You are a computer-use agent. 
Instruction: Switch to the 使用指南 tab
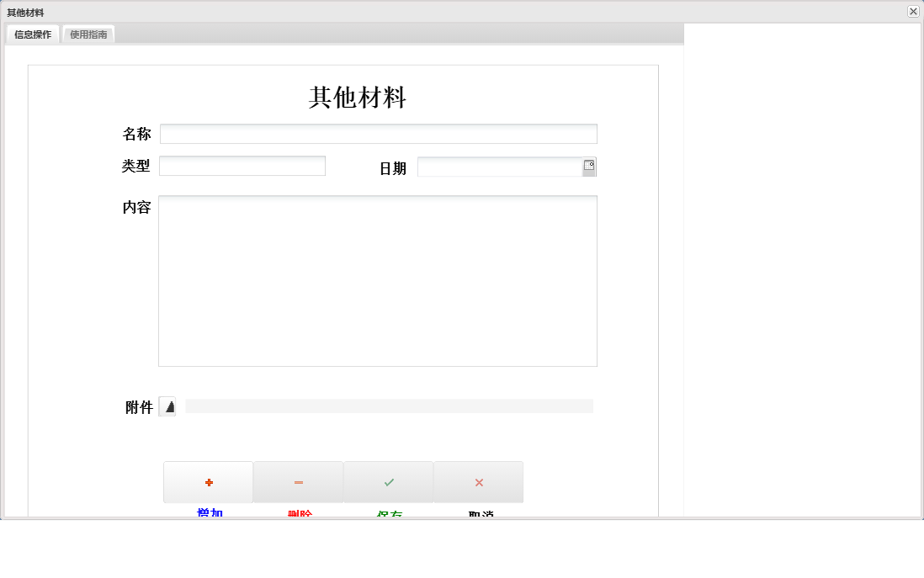tap(88, 34)
